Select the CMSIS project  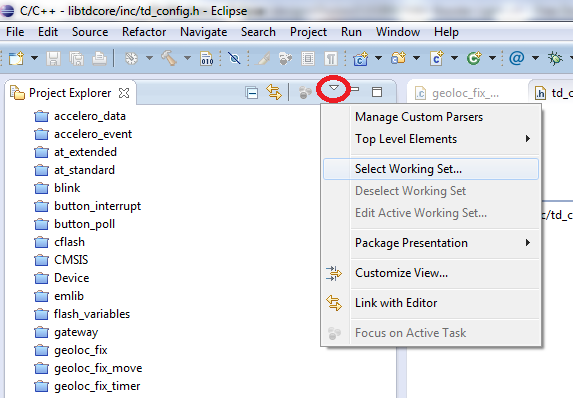[61, 260]
